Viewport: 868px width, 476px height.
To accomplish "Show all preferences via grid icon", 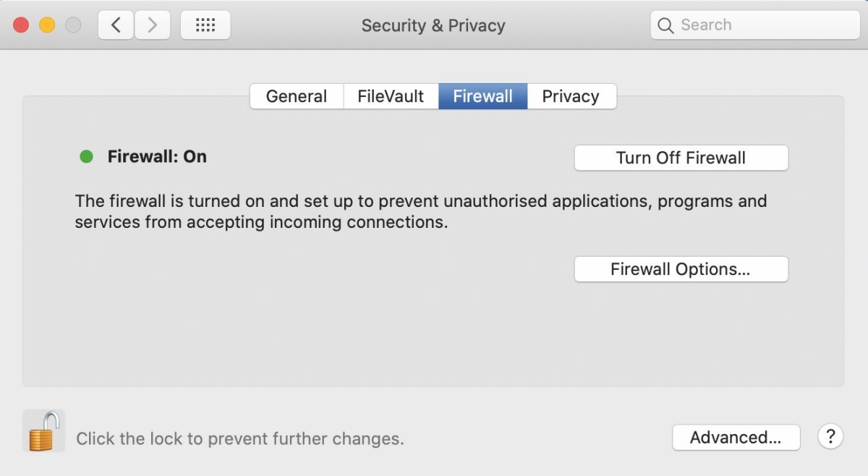I will click(205, 25).
